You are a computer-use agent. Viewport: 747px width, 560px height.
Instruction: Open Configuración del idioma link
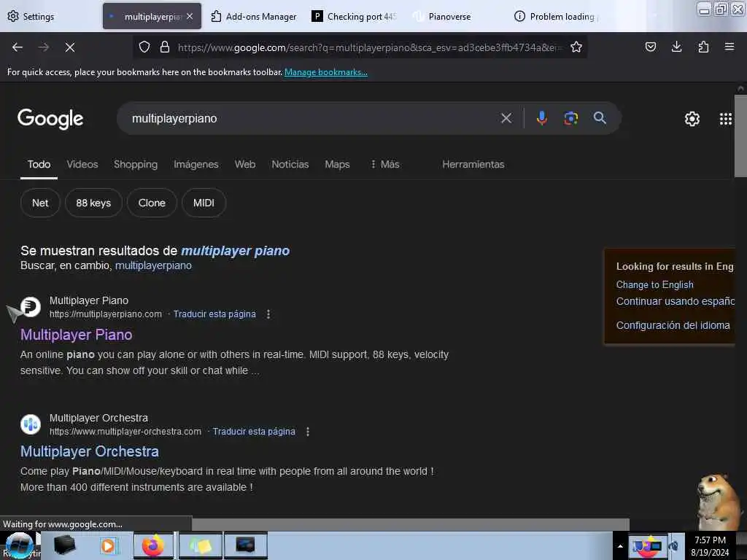click(x=673, y=325)
